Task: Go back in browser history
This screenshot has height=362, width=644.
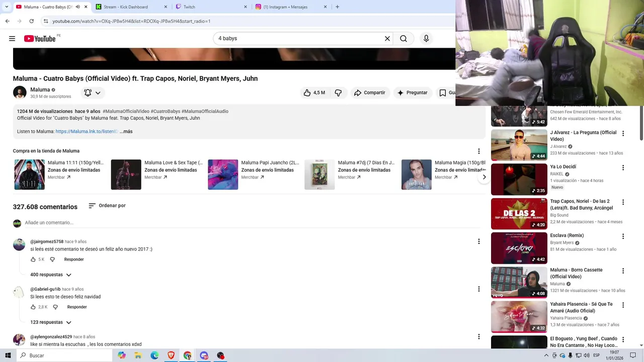Action: pos(7,21)
